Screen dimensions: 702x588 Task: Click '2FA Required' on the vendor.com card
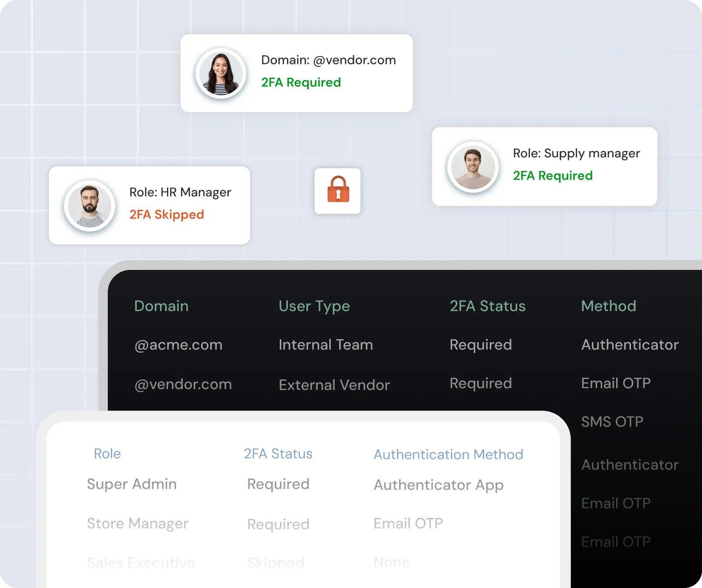tap(301, 82)
